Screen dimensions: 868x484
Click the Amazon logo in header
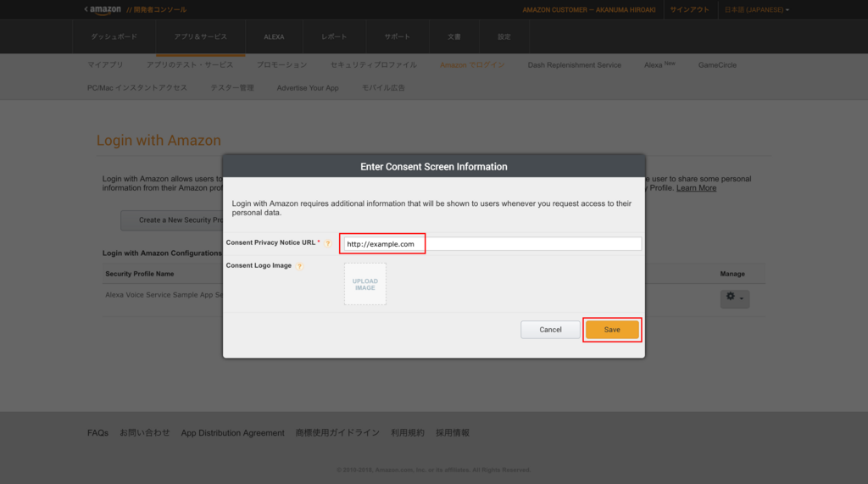103,9
